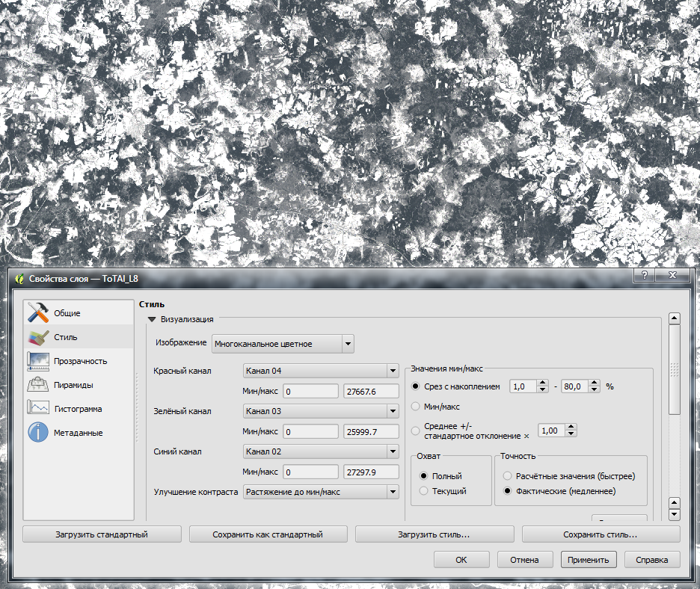Open the Pyramids (Пирамиды) icon
Viewport: 700px width, 589px height.
[x=38, y=384]
